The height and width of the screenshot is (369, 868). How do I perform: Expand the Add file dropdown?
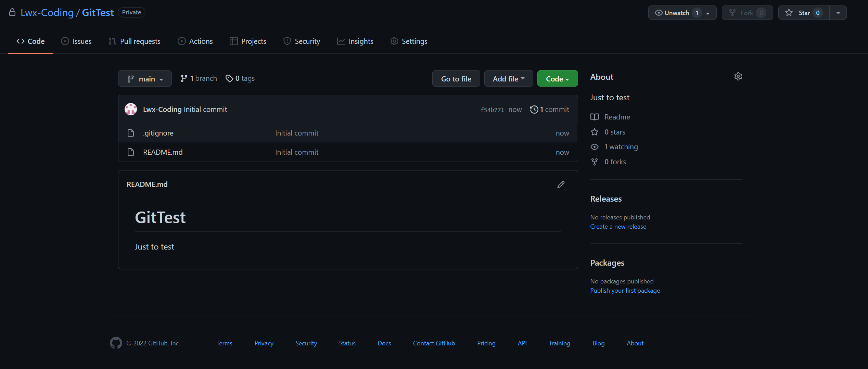509,79
